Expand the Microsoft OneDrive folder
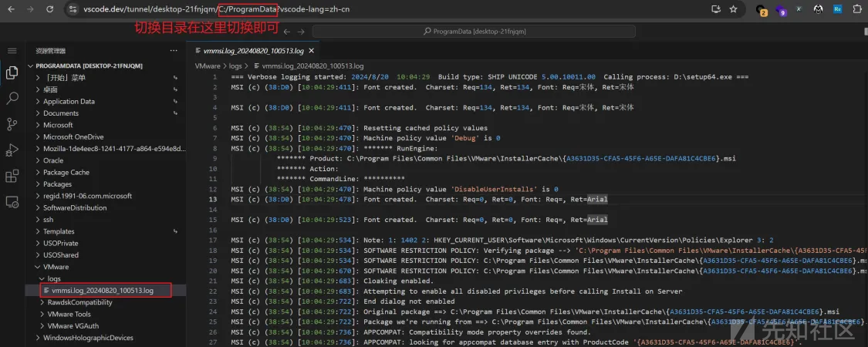This screenshot has width=868, height=347. [107, 136]
